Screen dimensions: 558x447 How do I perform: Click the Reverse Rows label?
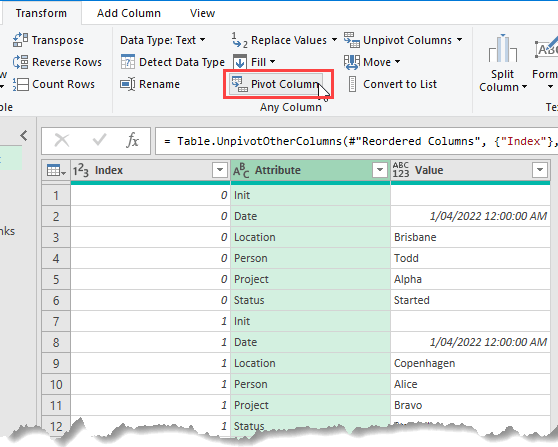67,62
